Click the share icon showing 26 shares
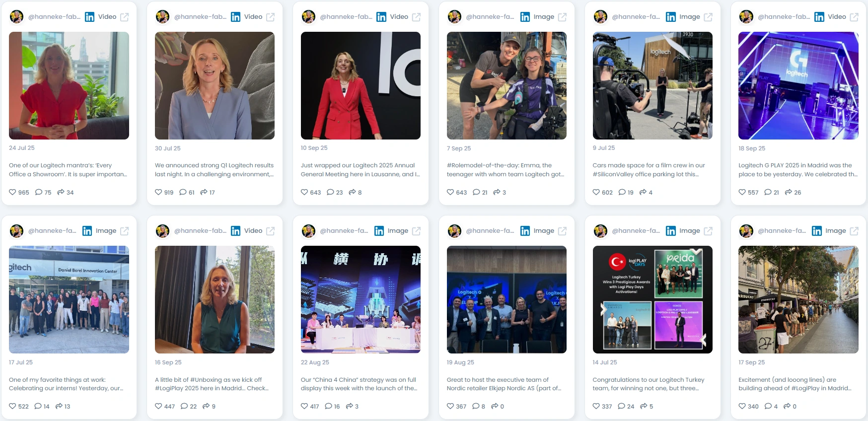 [789, 192]
